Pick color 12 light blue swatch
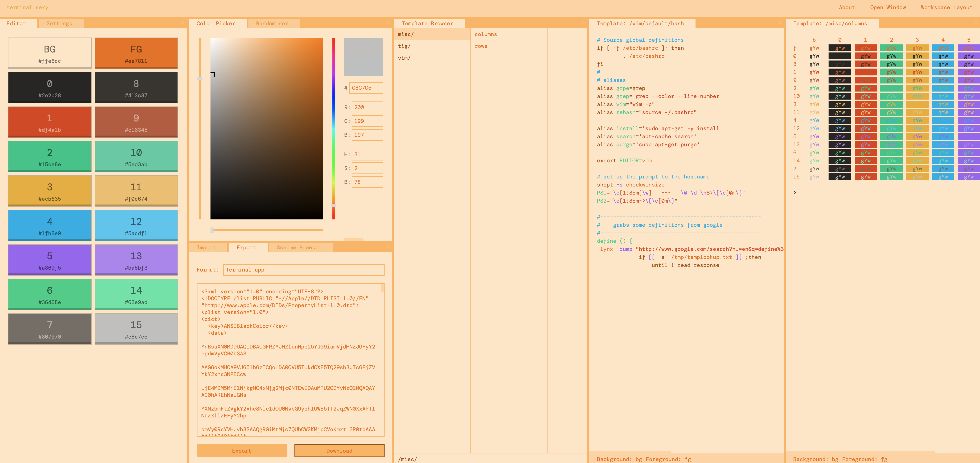 [x=136, y=225]
